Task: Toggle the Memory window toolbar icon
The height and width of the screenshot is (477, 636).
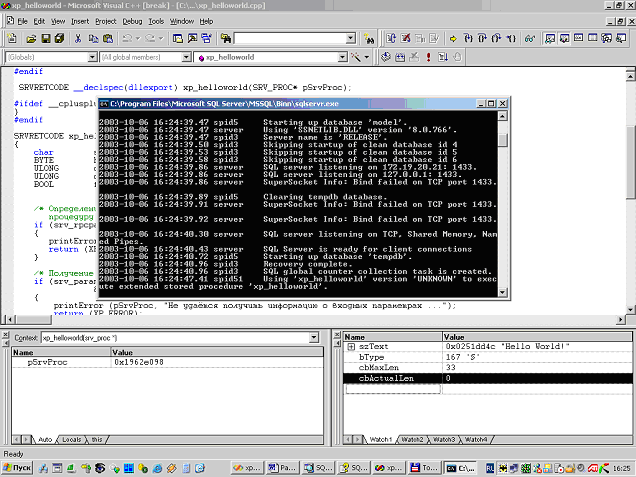Action: pos(593,39)
